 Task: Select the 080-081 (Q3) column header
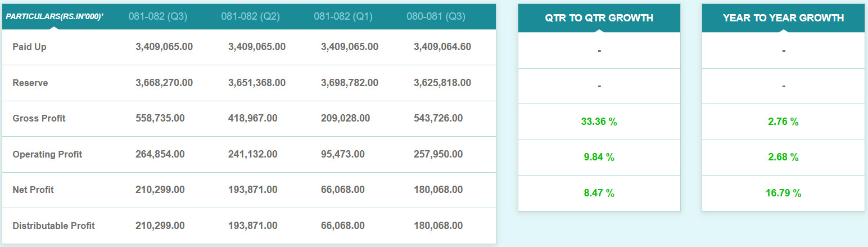point(436,17)
